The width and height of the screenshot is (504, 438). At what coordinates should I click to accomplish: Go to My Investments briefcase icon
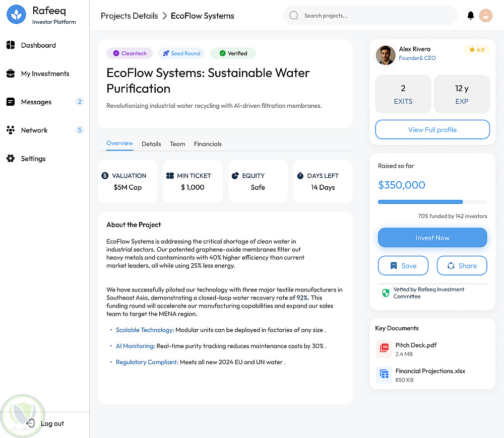pos(11,74)
